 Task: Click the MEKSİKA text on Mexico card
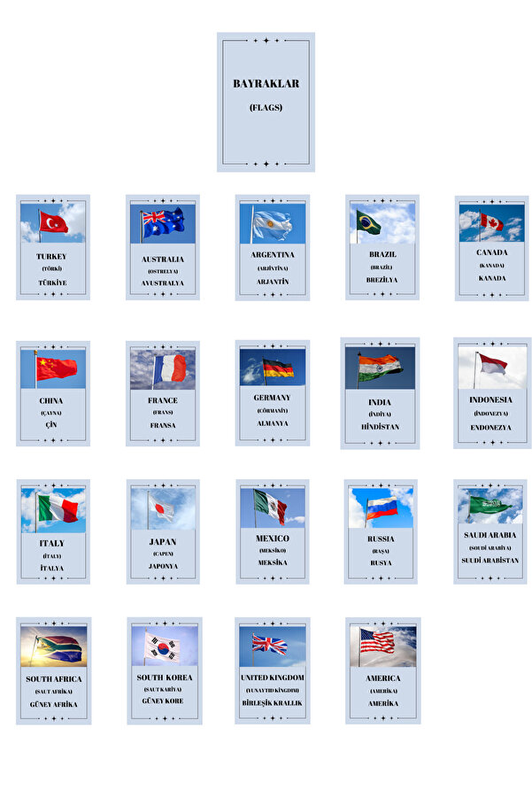(x=273, y=562)
